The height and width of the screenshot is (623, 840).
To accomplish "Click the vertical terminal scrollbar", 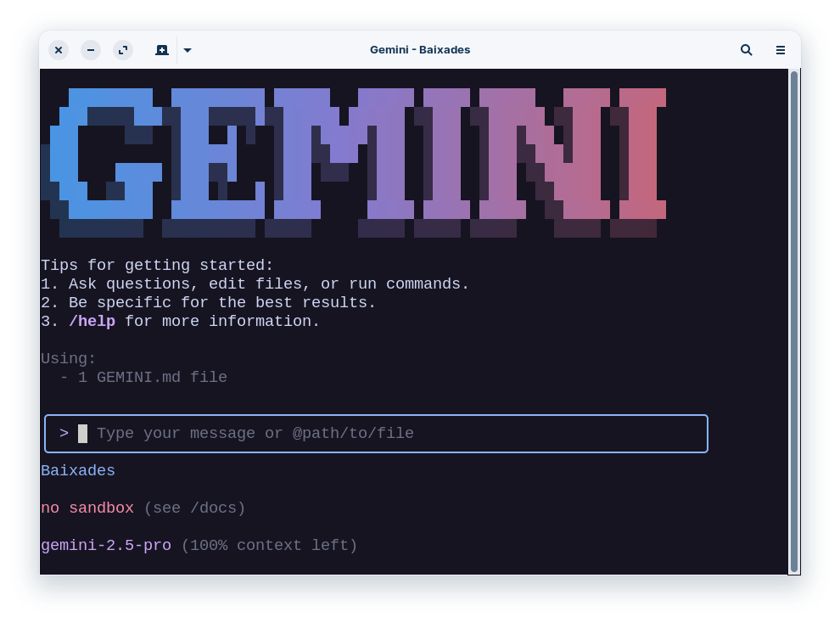I will pos(794,322).
